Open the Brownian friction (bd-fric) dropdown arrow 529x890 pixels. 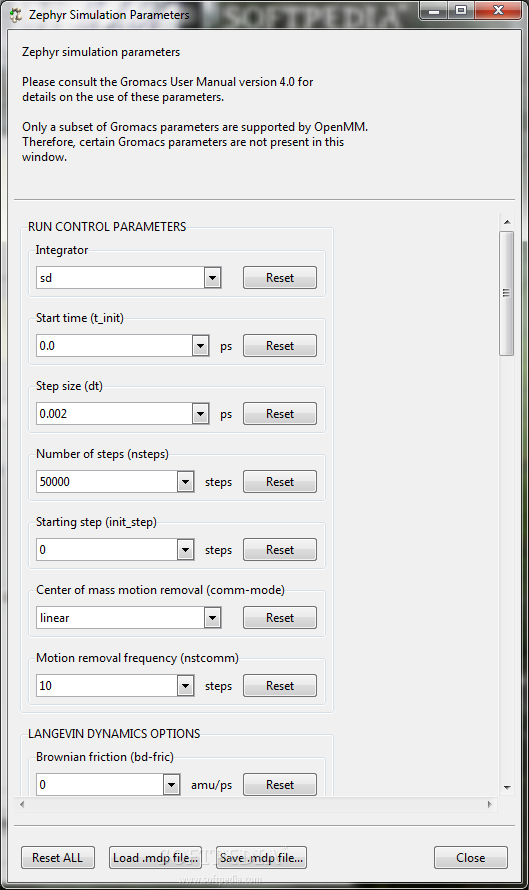pyautogui.click(x=171, y=785)
